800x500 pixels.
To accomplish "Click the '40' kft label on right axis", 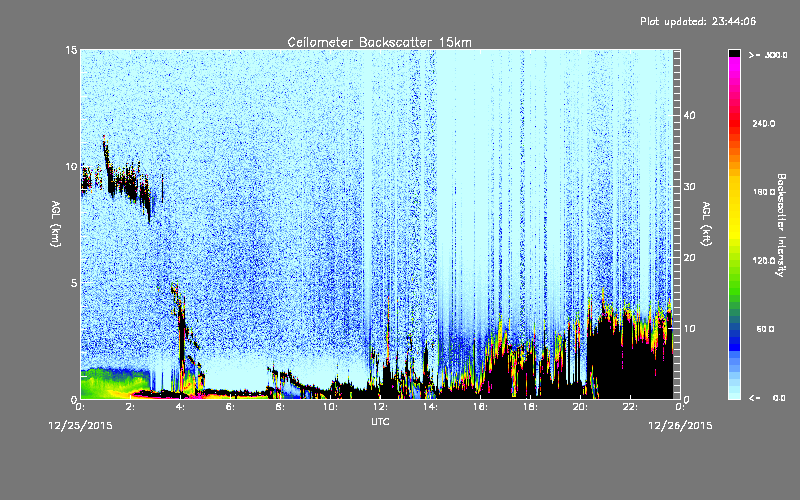I will coord(689,115).
